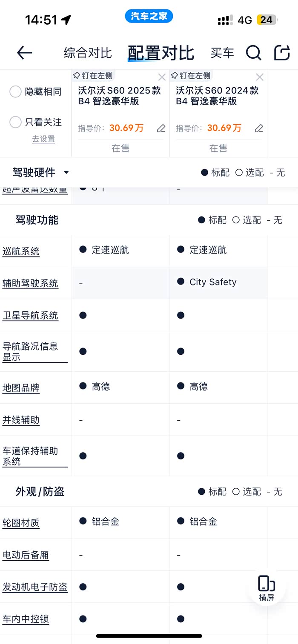Switch to the 综合对比 tab
This screenshot has height=644, width=298.
click(88, 53)
